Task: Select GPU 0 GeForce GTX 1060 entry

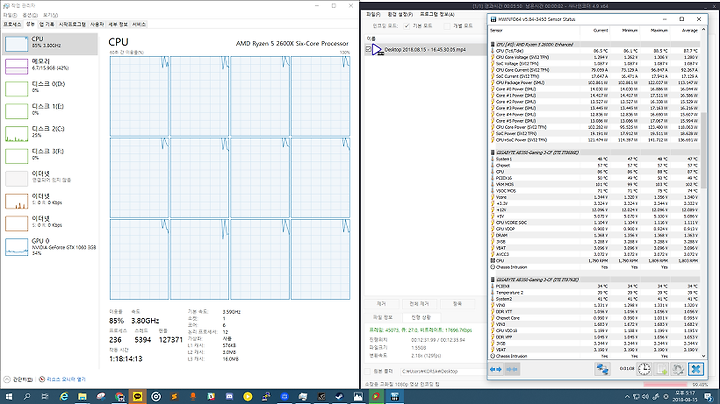Action: pyautogui.click(x=50, y=247)
